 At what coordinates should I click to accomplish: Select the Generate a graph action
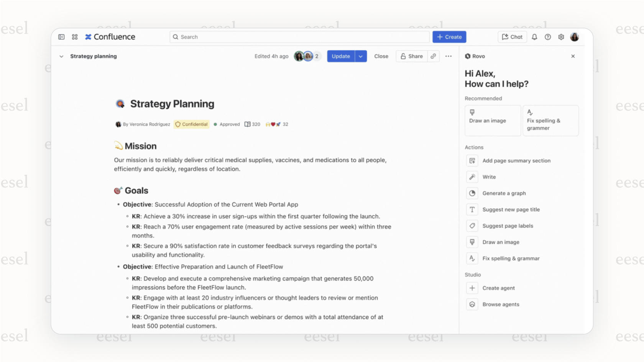click(x=504, y=193)
